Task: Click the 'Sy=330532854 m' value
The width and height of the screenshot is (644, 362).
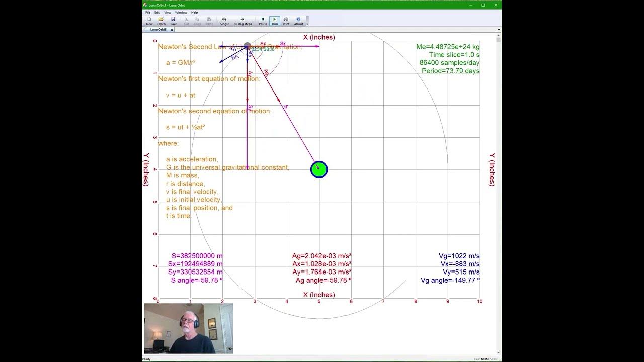Action: tap(195, 272)
